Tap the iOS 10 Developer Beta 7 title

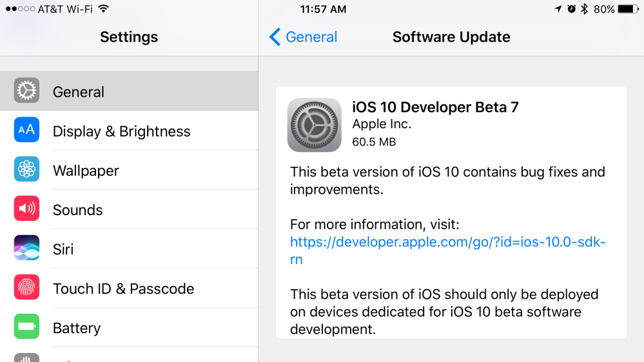point(435,107)
